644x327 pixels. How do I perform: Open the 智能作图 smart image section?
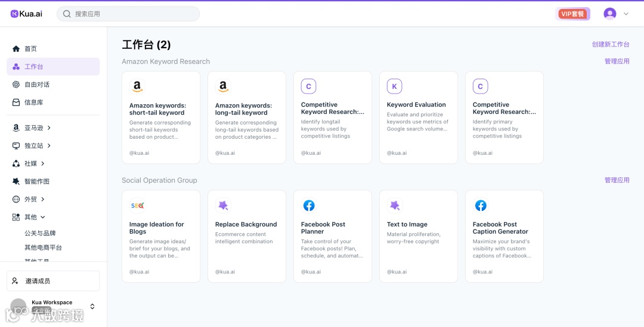36,181
